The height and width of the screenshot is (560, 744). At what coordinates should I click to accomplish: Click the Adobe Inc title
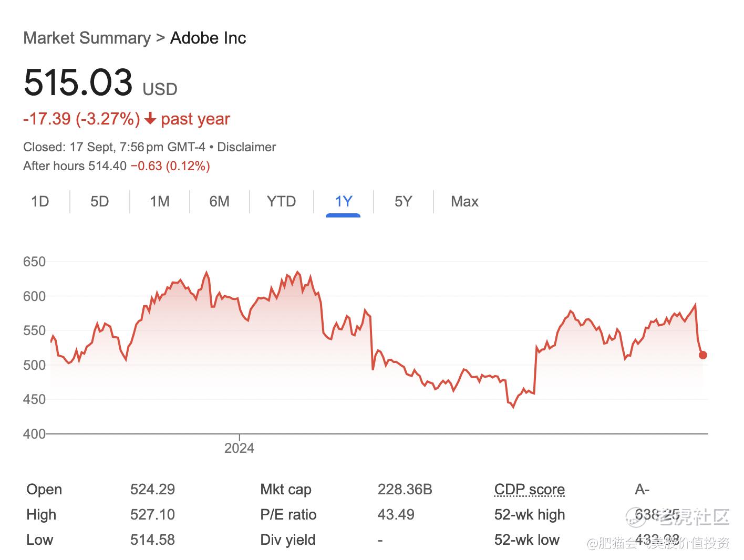pyautogui.click(x=208, y=38)
